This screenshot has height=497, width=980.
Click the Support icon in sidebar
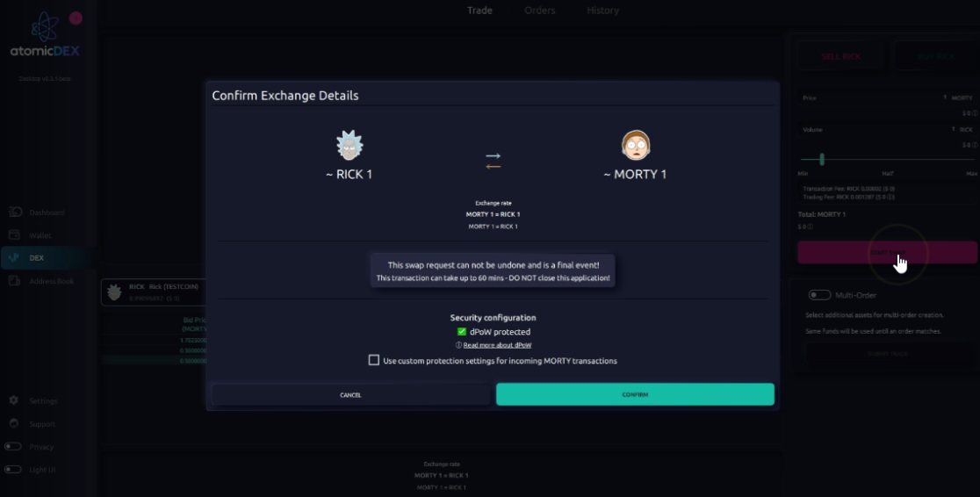pos(14,423)
